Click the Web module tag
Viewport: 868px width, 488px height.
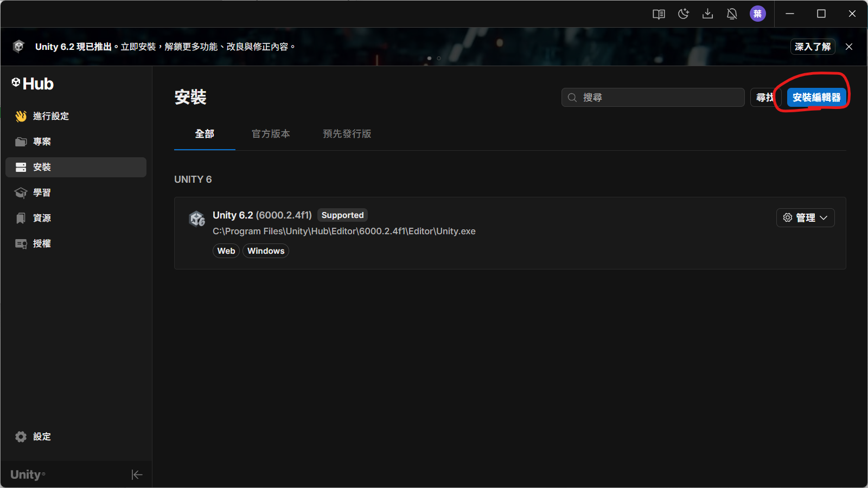point(226,251)
